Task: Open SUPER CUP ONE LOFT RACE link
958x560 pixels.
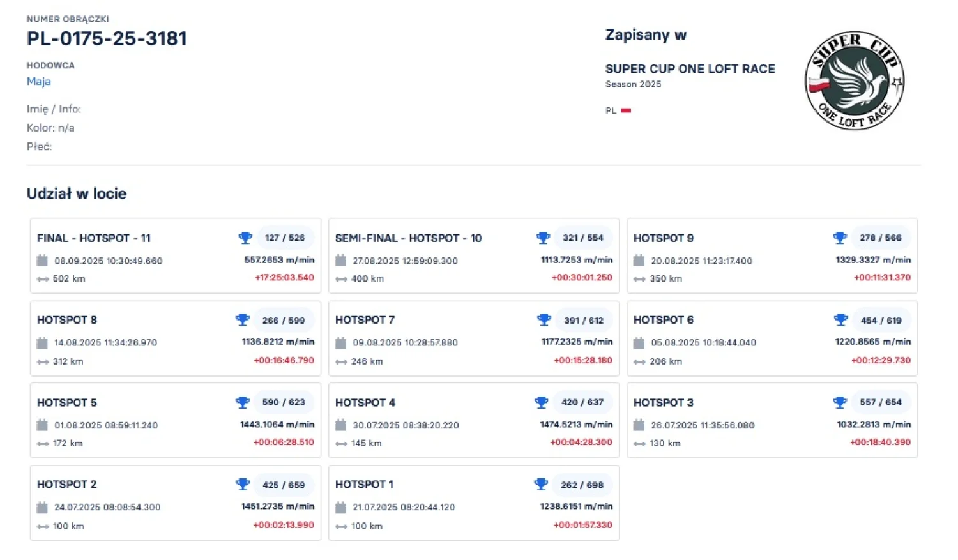Action: click(x=690, y=69)
